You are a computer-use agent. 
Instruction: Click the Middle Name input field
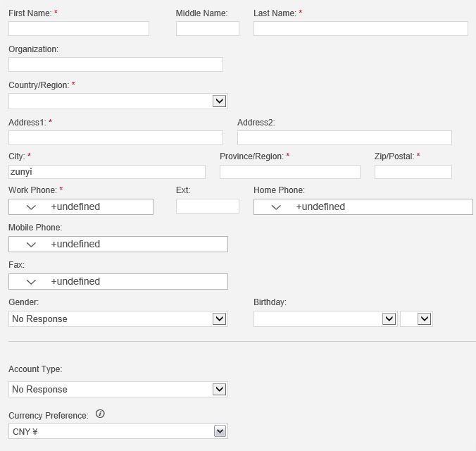coord(207,29)
